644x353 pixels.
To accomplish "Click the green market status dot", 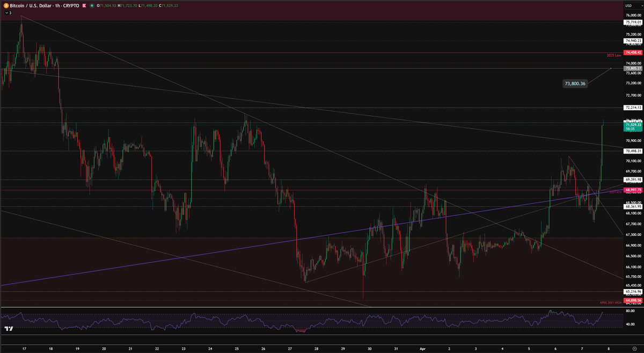I will tap(91, 5).
